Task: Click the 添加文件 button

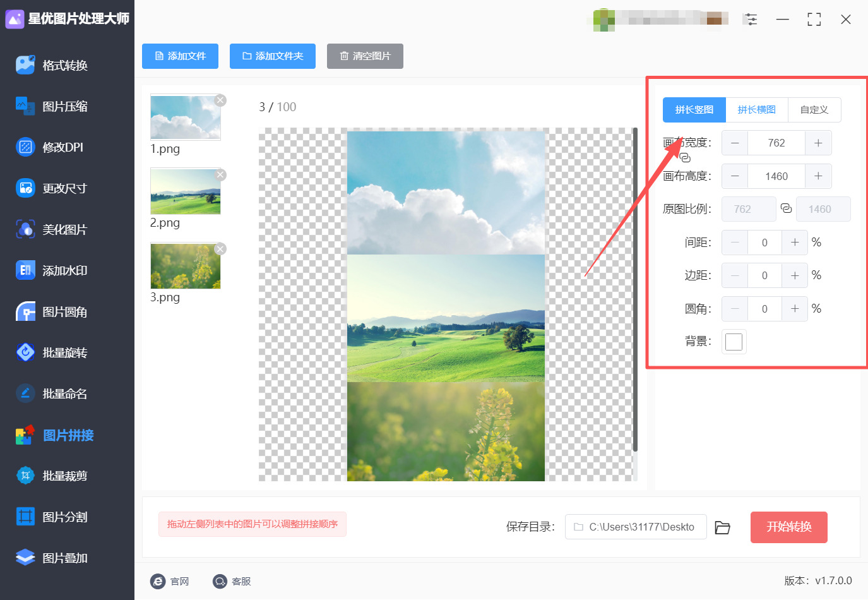Action: coord(181,56)
